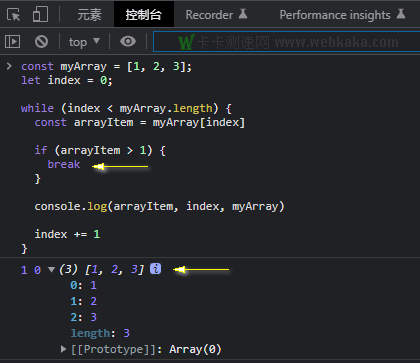Activate the inspect element picker icon
Image resolution: width=420 pixels, height=363 pixels.
(13, 15)
